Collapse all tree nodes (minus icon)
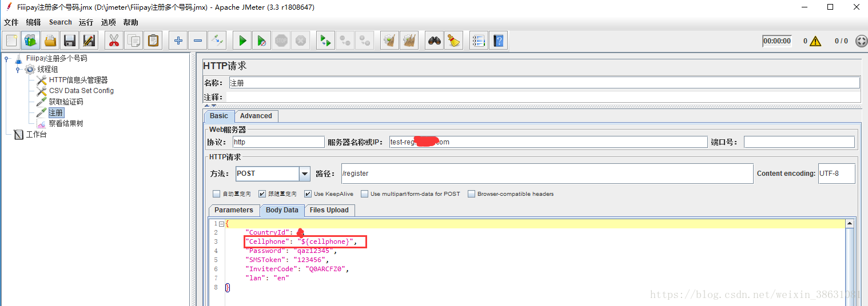 tap(198, 41)
